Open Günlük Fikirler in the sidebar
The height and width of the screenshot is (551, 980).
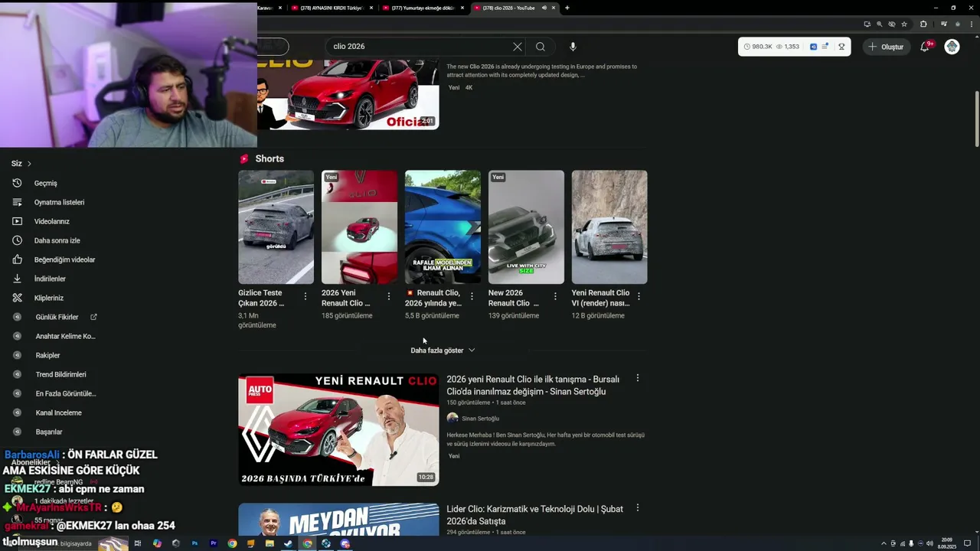[x=57, y=317]
